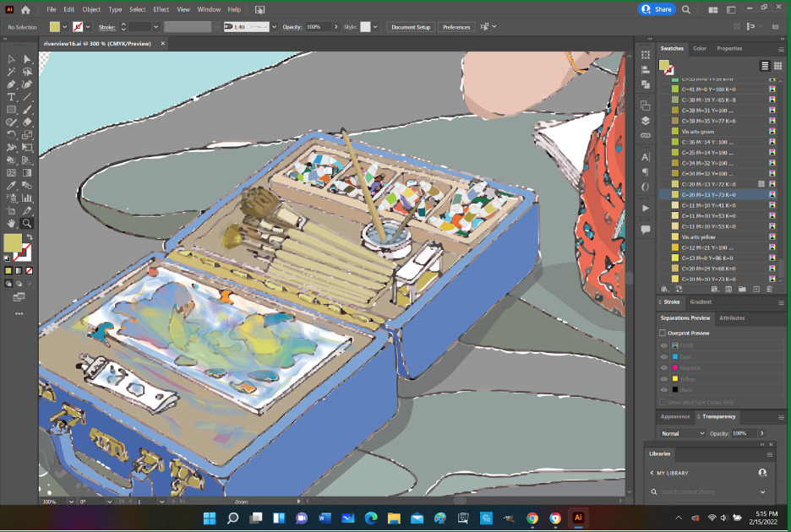Click the Preferences button

point(456,27)
